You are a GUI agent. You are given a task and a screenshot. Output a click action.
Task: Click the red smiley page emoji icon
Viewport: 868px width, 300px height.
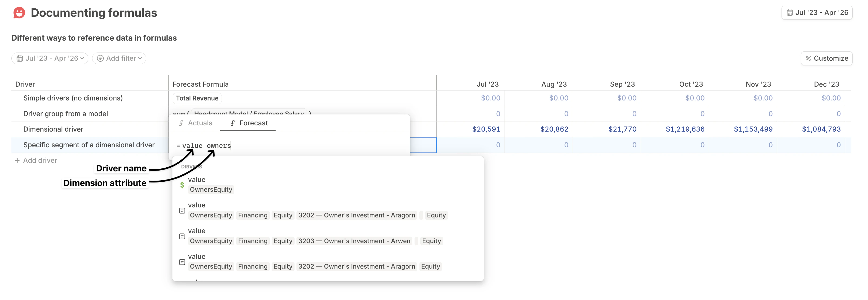coord(19,13)
